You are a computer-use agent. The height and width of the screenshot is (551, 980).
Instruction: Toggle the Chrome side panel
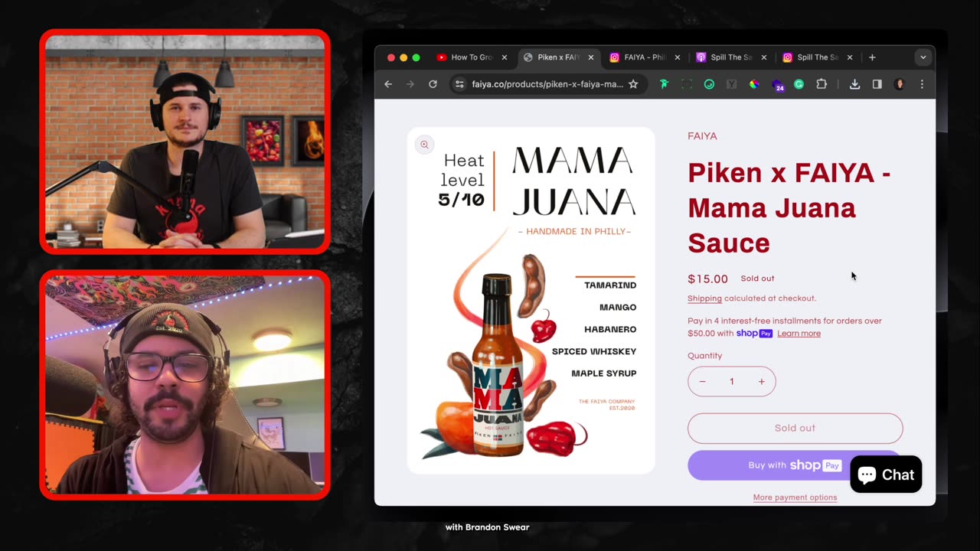[x=877, y=84]
